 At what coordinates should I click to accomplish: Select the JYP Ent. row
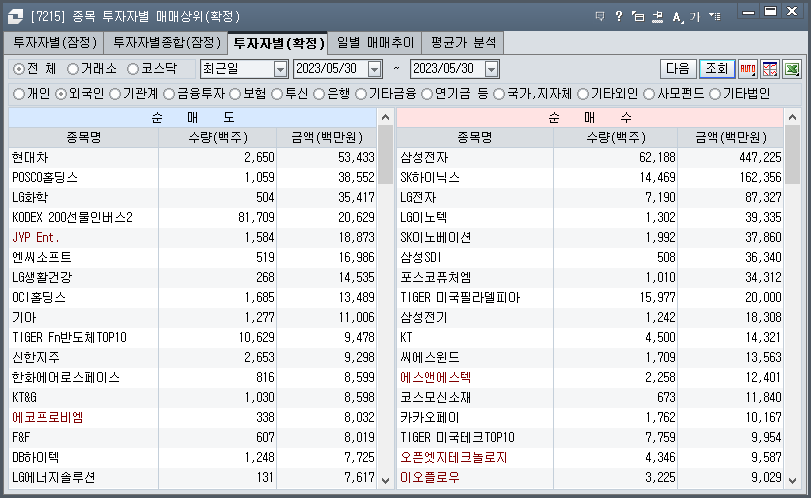click(x=192, y=237)
